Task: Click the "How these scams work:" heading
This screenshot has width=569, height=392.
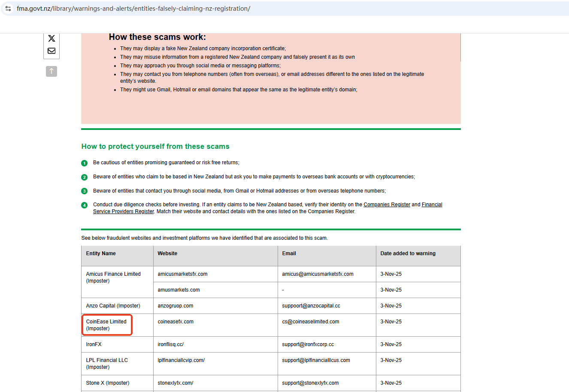Action: [x=157, y=37]
